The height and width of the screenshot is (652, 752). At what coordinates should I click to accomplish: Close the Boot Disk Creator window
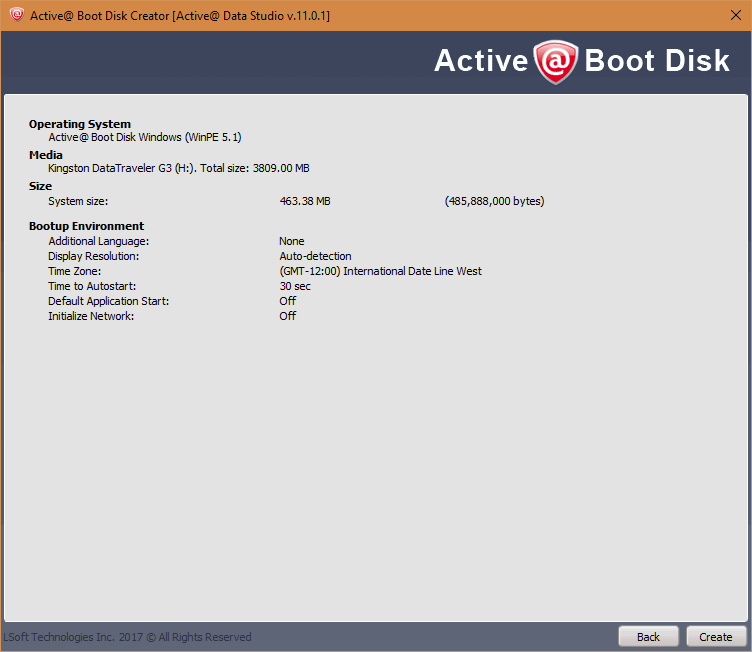735,15
